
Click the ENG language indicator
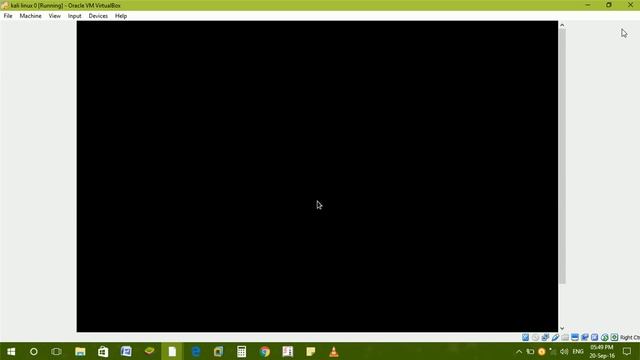pos(578,351)
